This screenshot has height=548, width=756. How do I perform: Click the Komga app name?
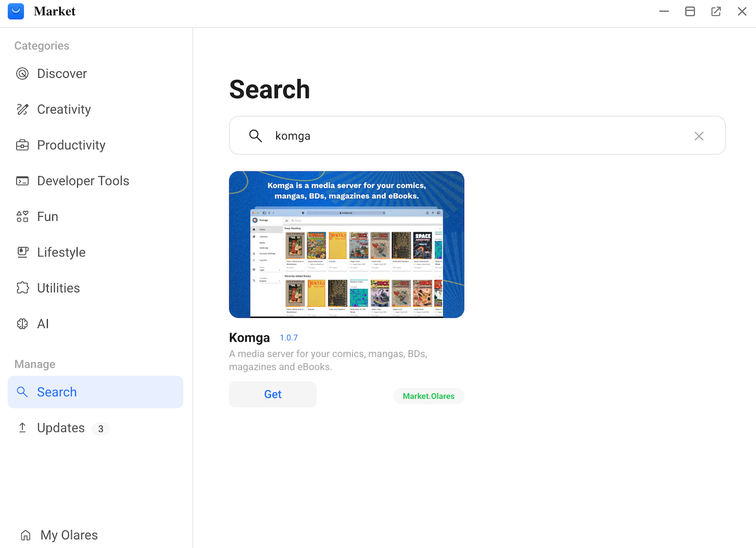tap(249, 337)
